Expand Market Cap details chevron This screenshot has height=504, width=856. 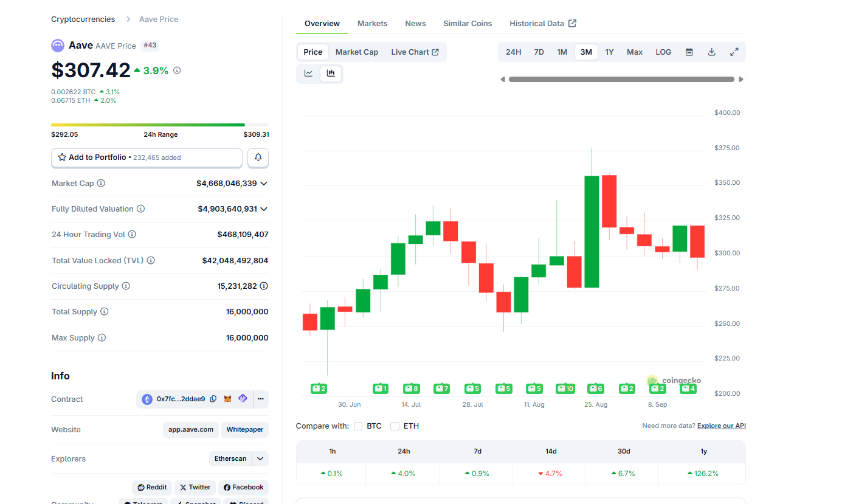tap(264, 184)
